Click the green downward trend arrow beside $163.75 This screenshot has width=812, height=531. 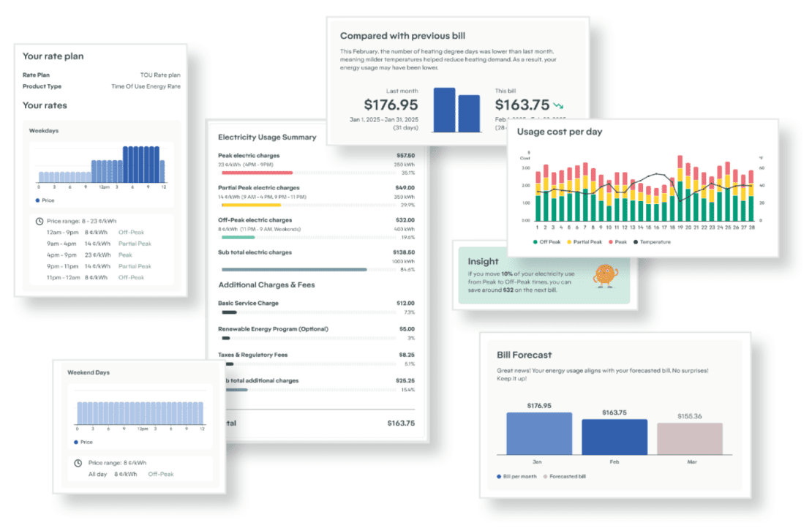(x=558, y=105)
